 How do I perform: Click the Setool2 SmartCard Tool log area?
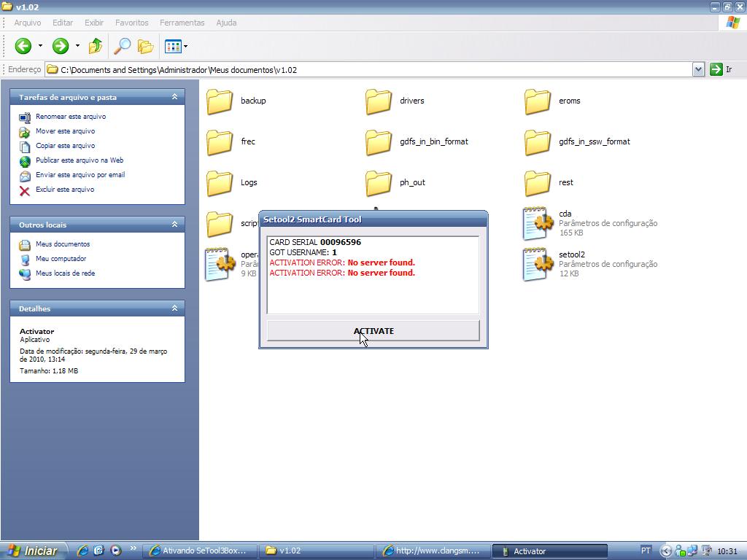373,275
